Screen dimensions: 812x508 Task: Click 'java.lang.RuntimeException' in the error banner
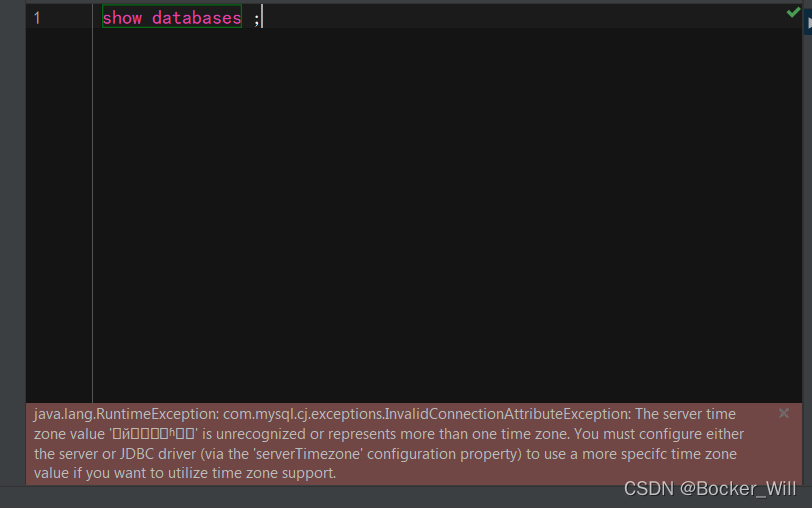coord(126,414)
